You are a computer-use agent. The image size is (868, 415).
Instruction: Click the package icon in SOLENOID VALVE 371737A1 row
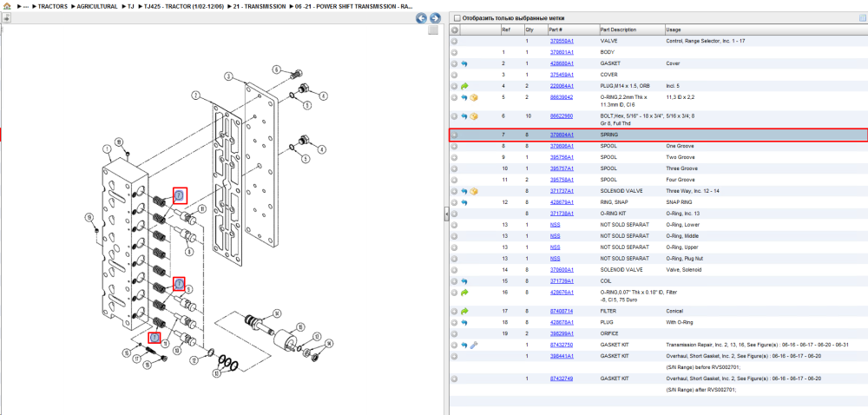pyautogui.click(x=474, y=191)
